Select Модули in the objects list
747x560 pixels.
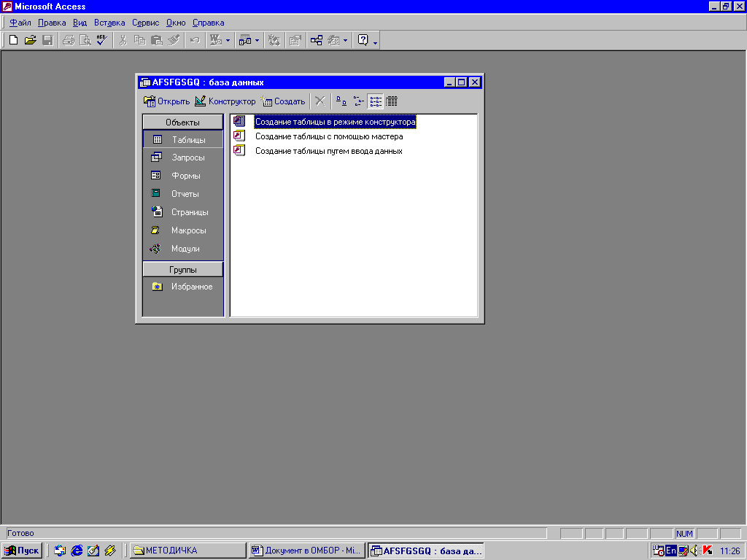(x=183, y=248)
